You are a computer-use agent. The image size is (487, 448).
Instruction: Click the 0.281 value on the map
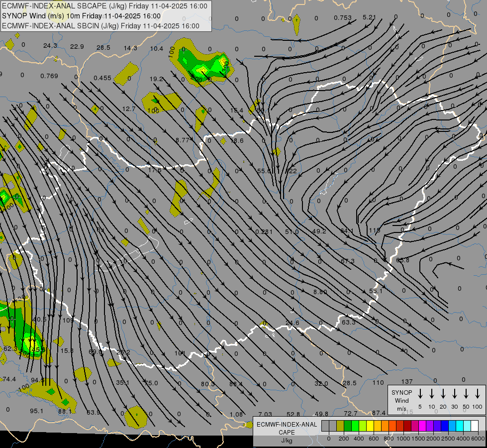[264, 231]
